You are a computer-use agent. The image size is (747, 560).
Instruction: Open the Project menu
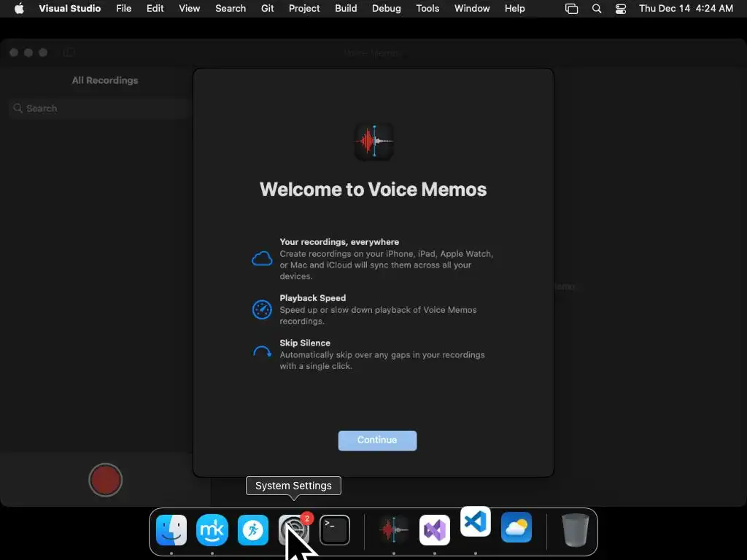point(304,8)
